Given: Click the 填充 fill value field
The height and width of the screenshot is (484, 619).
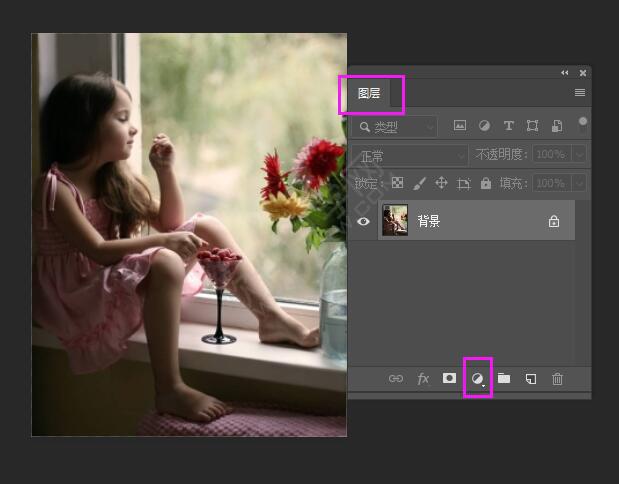Looking at the screenshot, I should (551, 183).
